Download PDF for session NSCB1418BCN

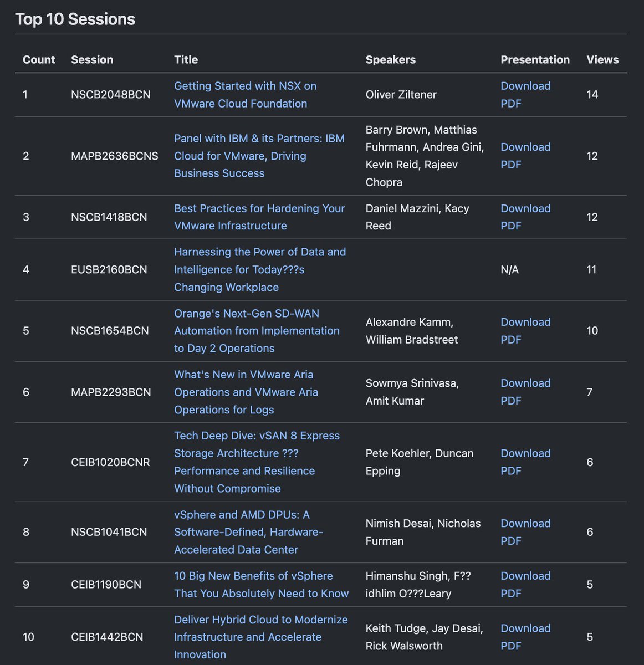525,217
